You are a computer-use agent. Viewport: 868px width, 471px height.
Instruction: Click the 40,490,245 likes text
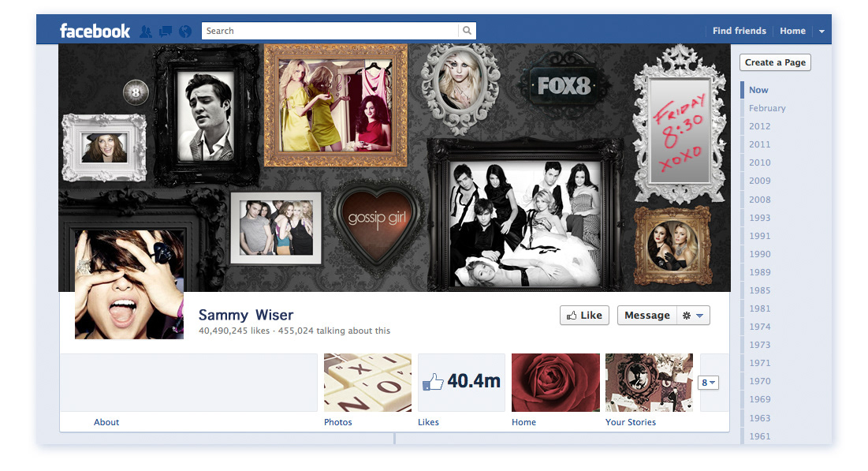(x=234, y=331)
